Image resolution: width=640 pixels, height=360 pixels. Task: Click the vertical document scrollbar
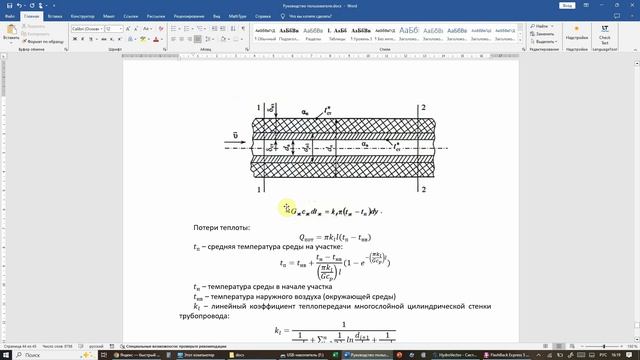(x=637, y=200)
